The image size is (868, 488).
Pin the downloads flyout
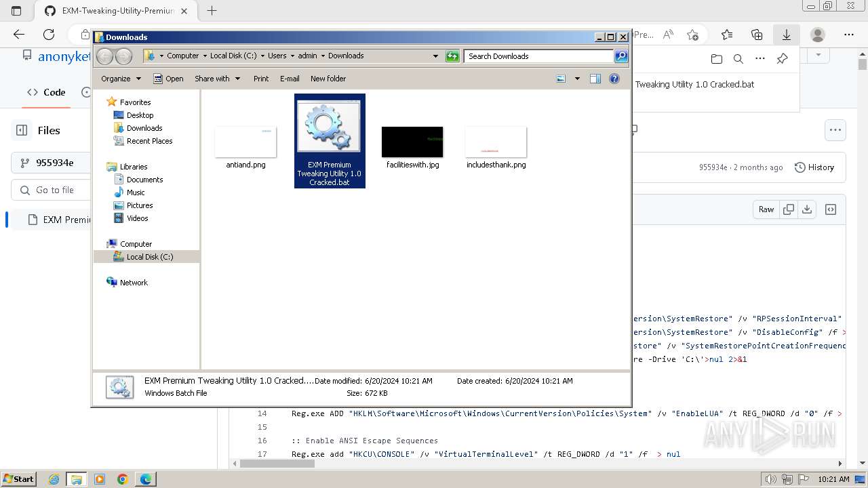pyautogui.click(x=782, y=59)
